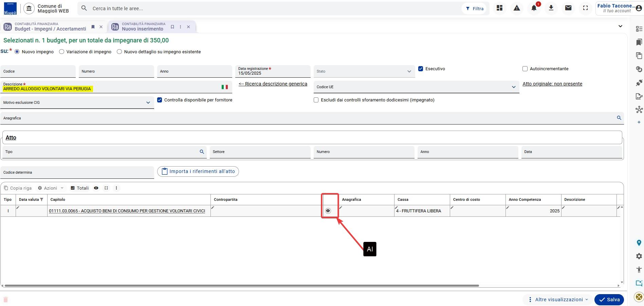Open the Data valuta column filter
The height and width of the screenshot is (306, 644).
(42, 199)
